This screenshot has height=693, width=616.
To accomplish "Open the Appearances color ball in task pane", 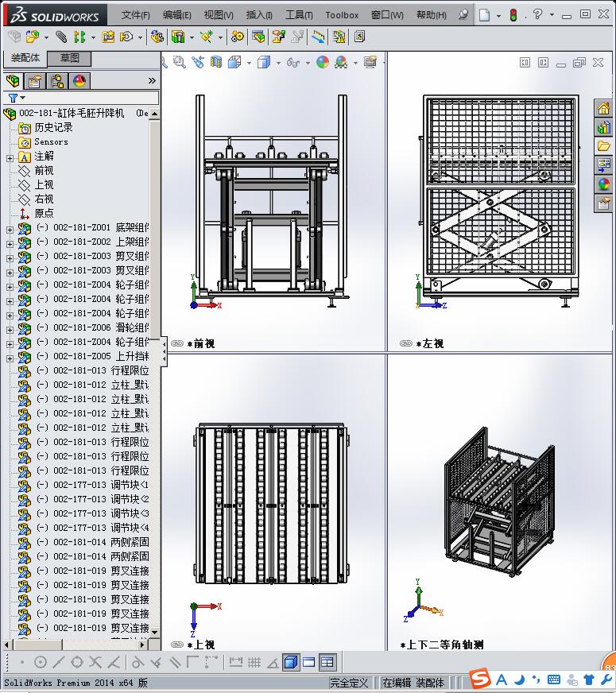I will [x=603, y=184].
